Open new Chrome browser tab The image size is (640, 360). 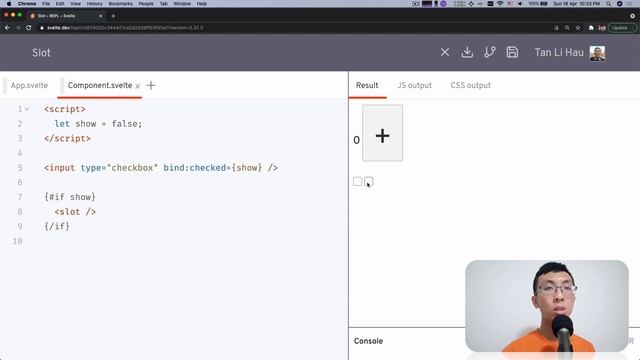[113, 16]
